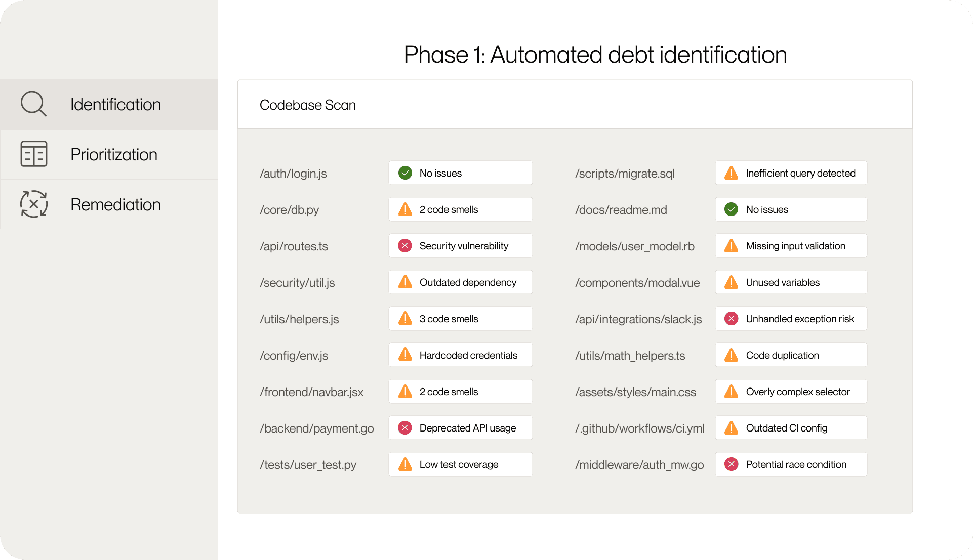
Task: Click red error icon for Unhandled exception risk
Action: pyautogui.click(x=731, y=319)
